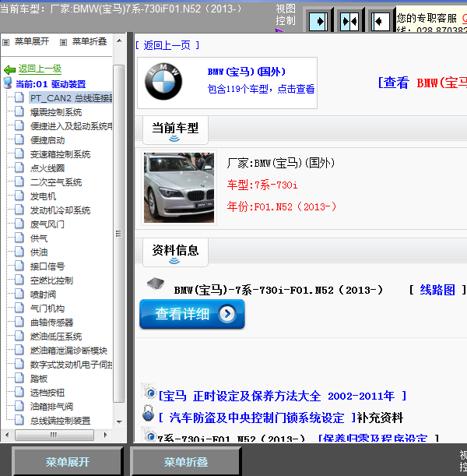Image resolution: width=467 pixels, height=476 pixels.
Task: Open 数字式发动机电子伺控 tree item
Action: tap(71, 365)
